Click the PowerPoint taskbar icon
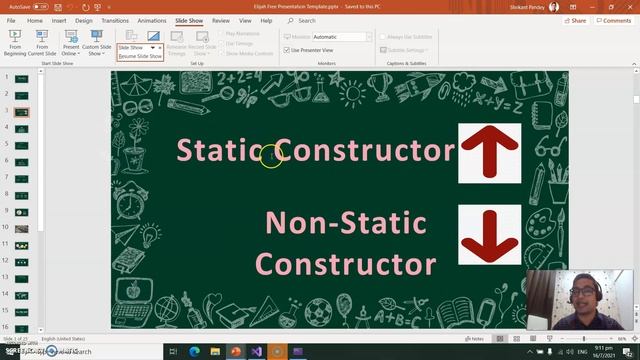This screenshot has height=360, width=640. click(236, 351)
